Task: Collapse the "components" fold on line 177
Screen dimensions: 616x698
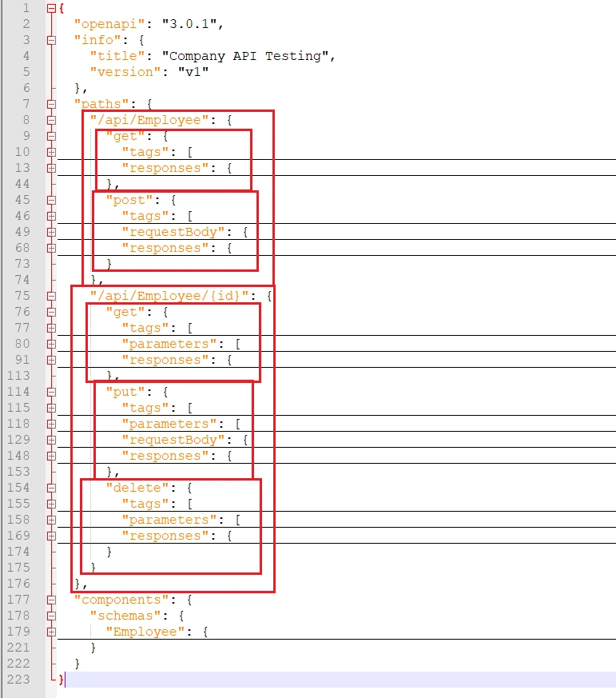Action: tap(52, 600)
